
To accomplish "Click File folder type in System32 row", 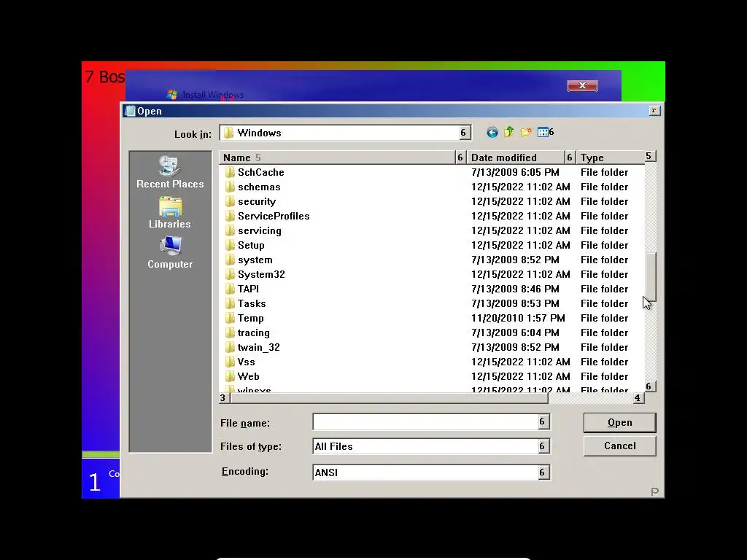I will 604,274.
